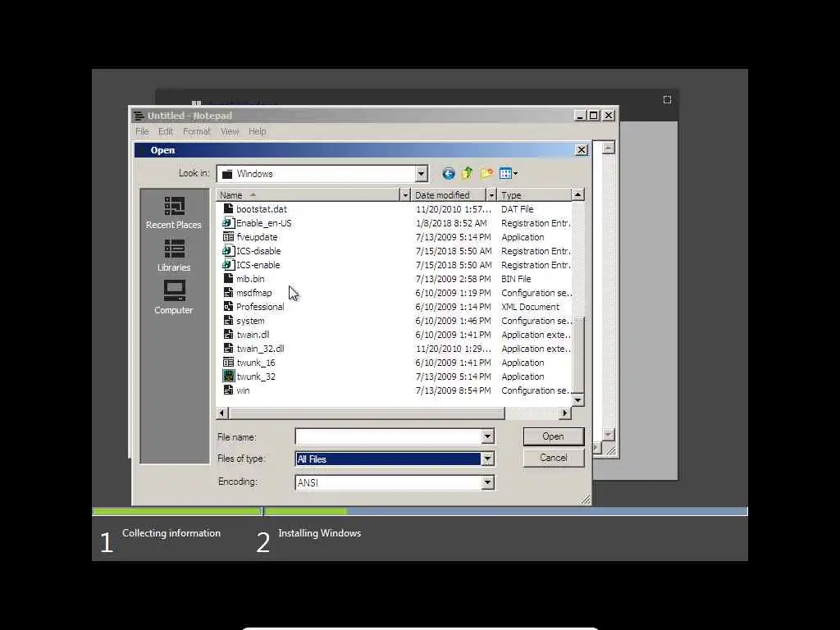Open Libraries in sidebar
840x630 pixels.
[174, 256]
